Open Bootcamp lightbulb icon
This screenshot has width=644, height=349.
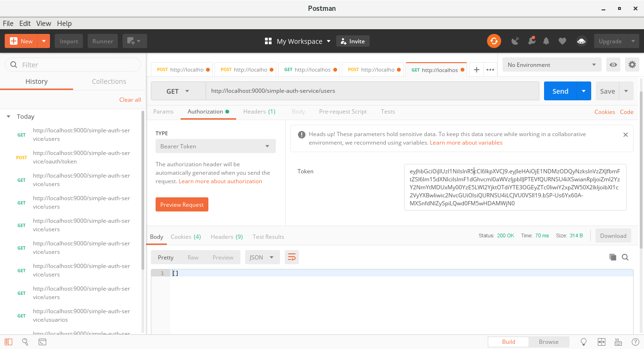584,342
